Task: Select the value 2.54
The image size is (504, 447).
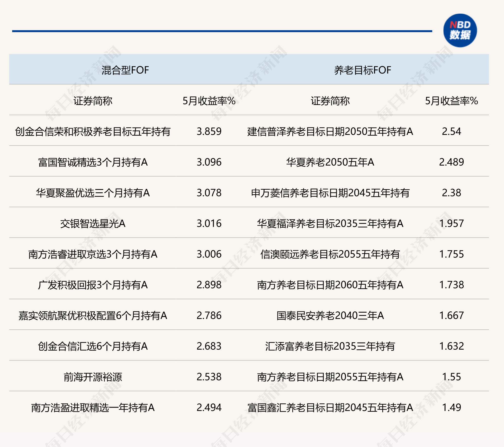Action: click(x=451, y=131)
